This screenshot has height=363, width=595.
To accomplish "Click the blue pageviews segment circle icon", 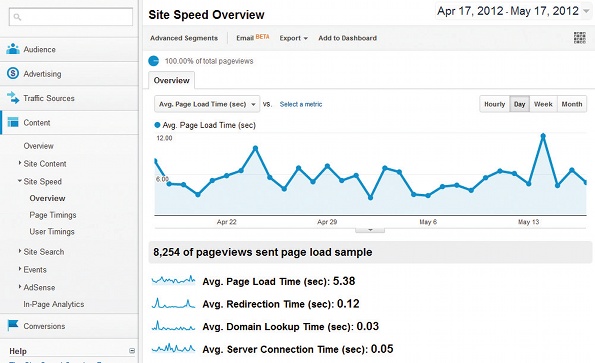I will tap(154, 61).
